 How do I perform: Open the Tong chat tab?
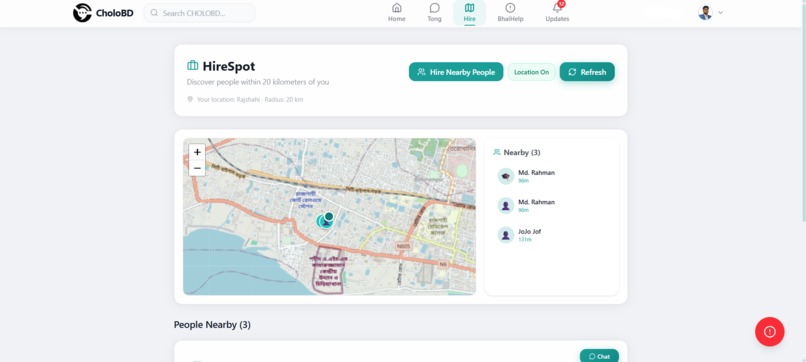434,13
